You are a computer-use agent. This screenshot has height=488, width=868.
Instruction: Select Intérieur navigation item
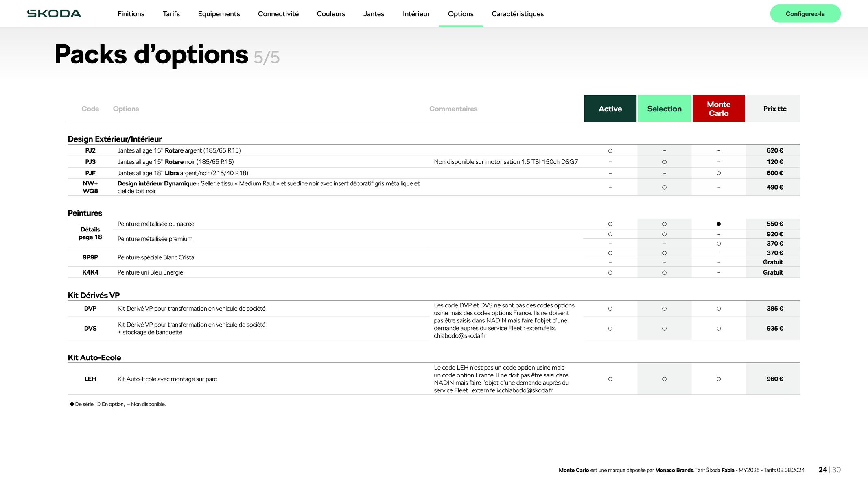[x=415, y=13]
